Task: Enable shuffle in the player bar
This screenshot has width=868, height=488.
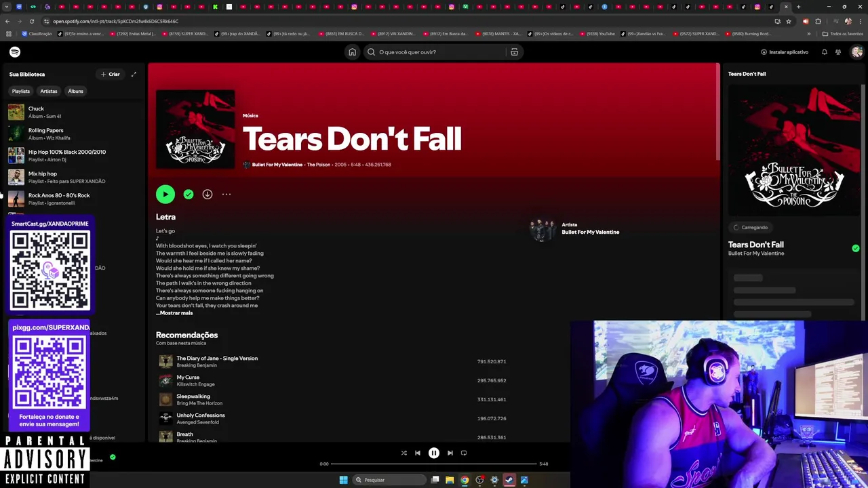Action: [403, 453]
